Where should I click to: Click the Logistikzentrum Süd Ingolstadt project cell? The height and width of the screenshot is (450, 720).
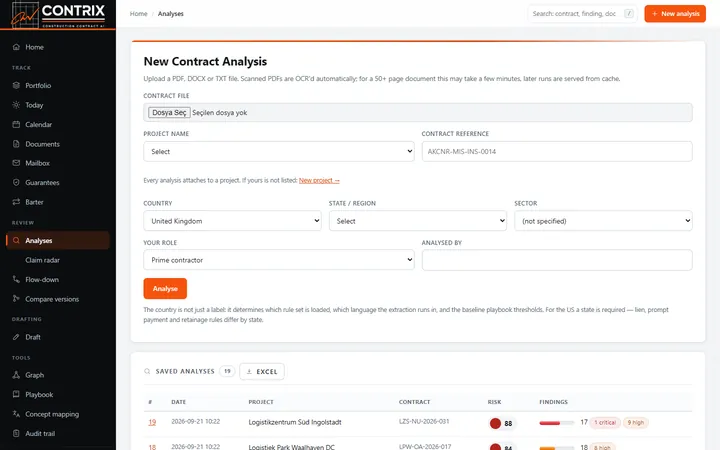point(295,422)
